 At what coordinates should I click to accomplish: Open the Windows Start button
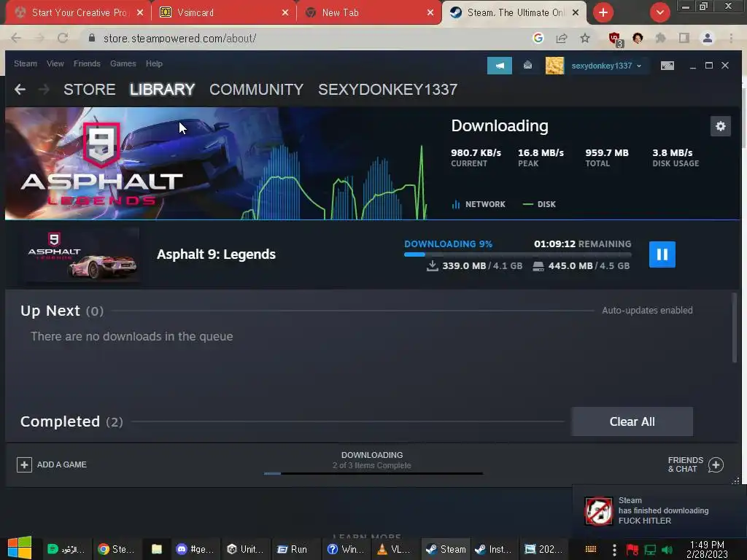coord(20,548)
